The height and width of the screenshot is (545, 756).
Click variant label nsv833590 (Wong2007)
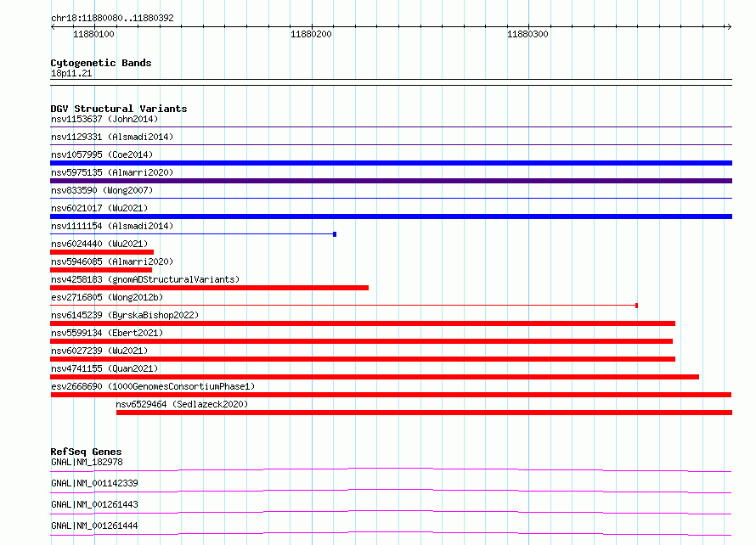tap(102, 190)
